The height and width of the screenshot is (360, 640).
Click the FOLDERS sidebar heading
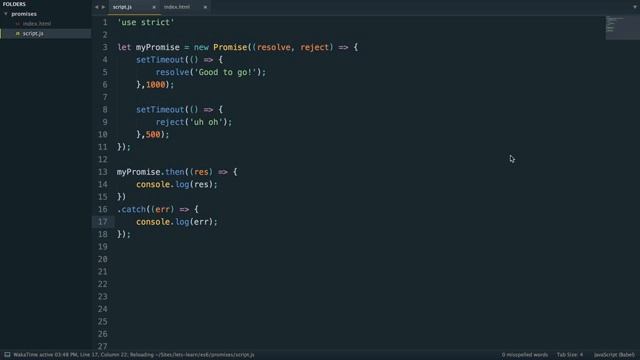point(14,4)
